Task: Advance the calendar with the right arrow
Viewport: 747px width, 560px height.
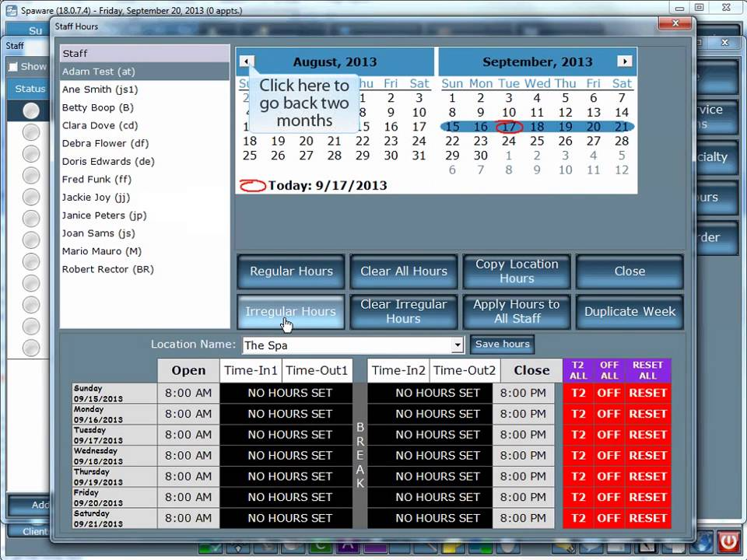Action: [x=625, y=61]
